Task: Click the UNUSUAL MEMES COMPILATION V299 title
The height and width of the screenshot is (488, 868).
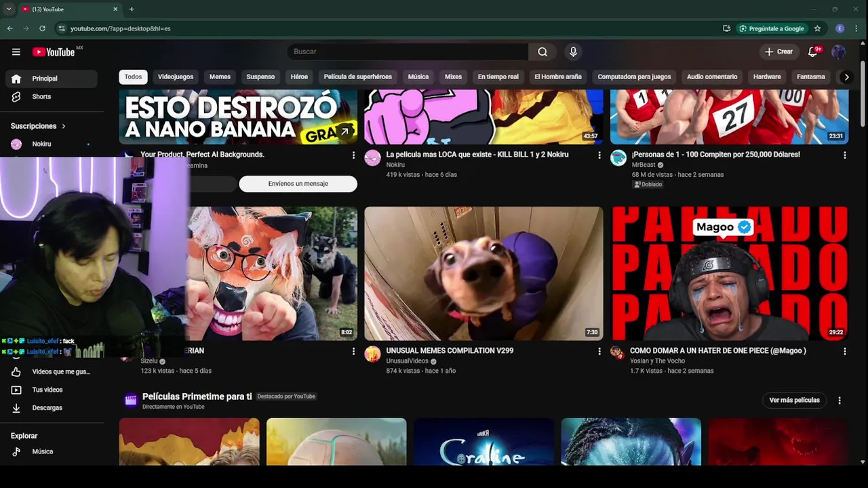Action: (x=450, y=350)
